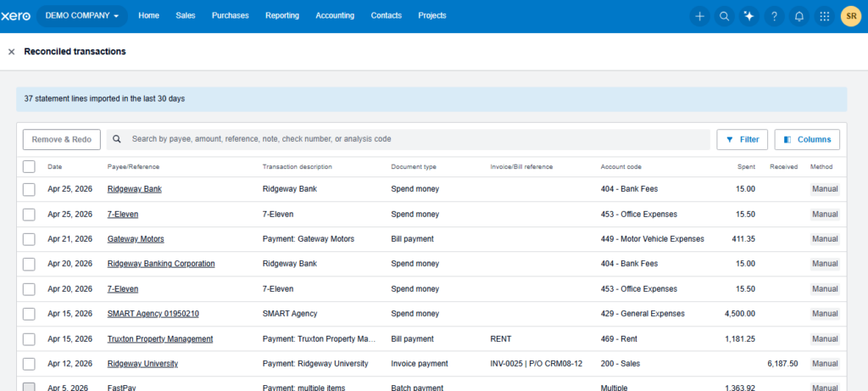
Task: Open the apps grid menu
Action: pos(824,16)
